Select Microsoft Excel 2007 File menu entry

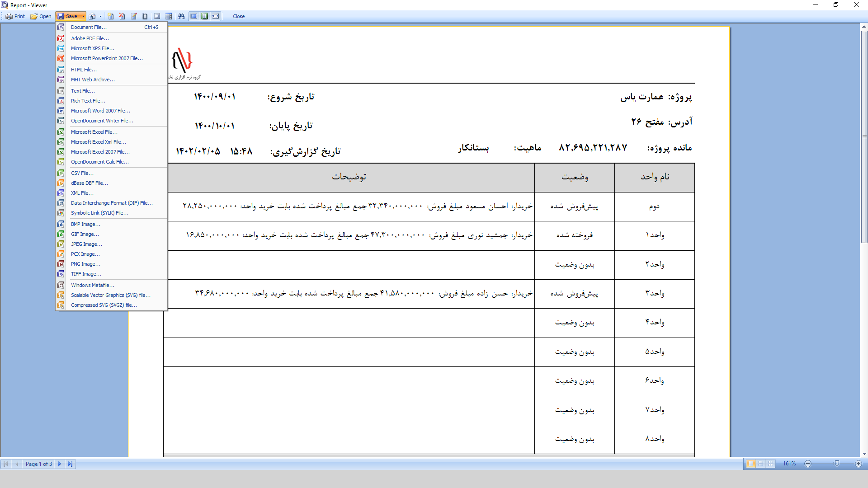click(100, 152)
